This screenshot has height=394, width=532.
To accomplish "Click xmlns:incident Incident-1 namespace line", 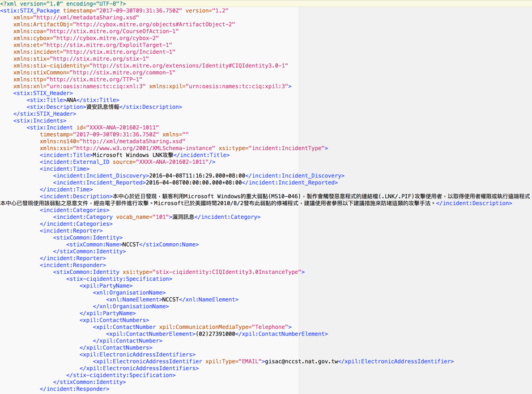I will point(94,52).
